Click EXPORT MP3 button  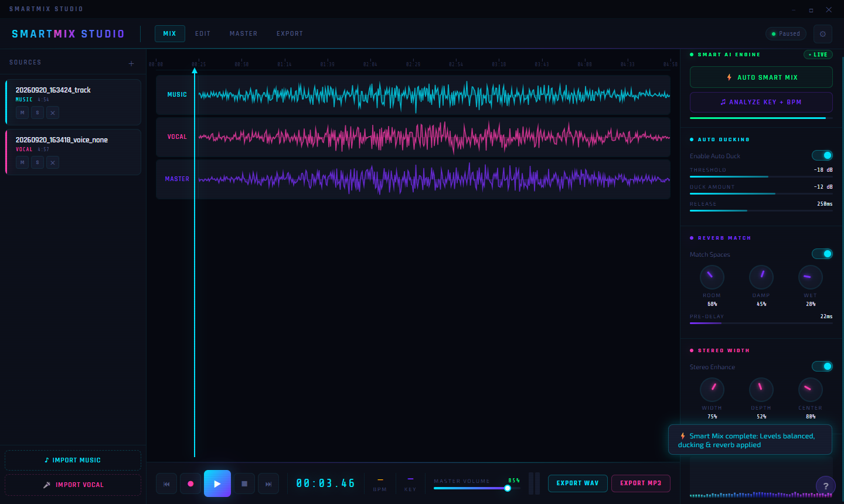[x=641, y=483]
